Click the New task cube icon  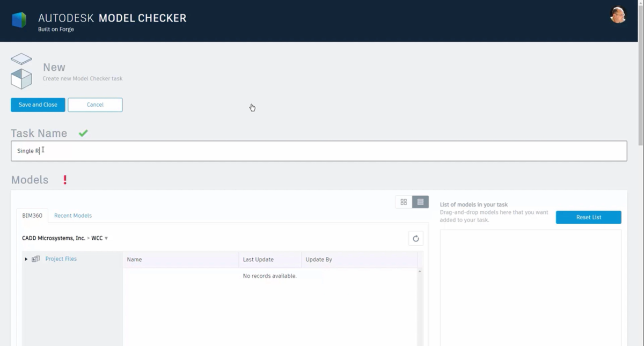[21, 71]
